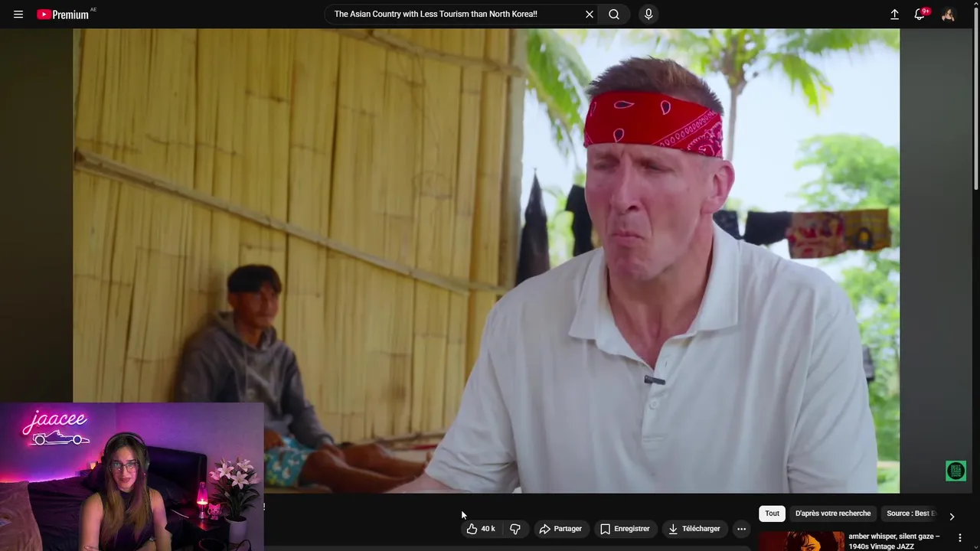Select the Tout filter chip
980x551 pixels.
tap(772, 514)
